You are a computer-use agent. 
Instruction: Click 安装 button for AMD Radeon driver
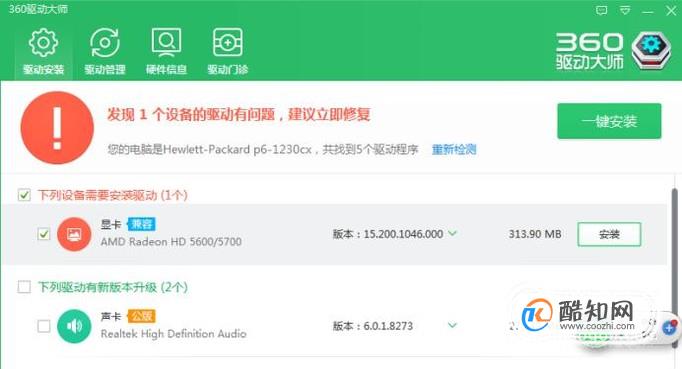point(609,234)
